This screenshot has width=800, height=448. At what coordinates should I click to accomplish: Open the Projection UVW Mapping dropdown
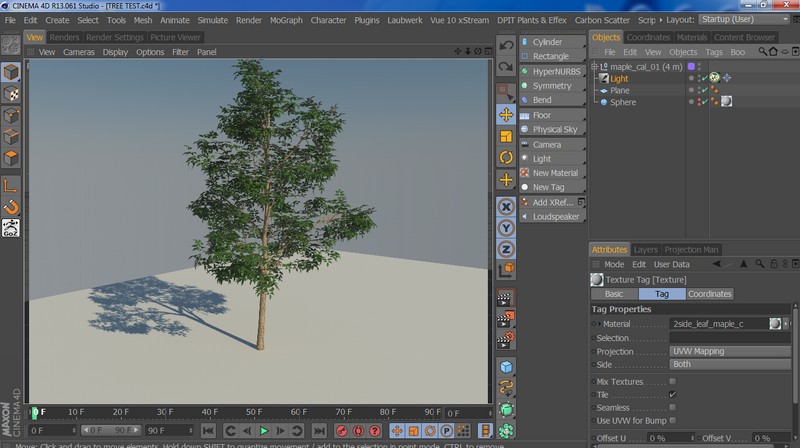[730, 351]
